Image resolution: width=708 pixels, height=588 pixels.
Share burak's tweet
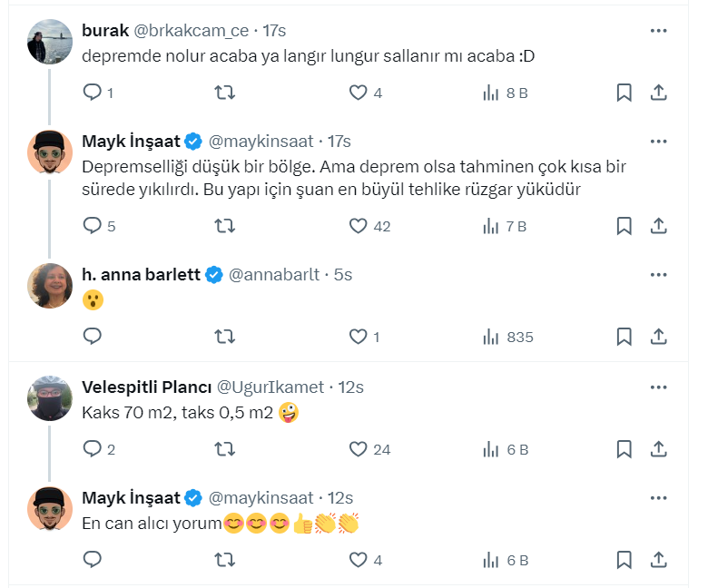tap(660, 92)
